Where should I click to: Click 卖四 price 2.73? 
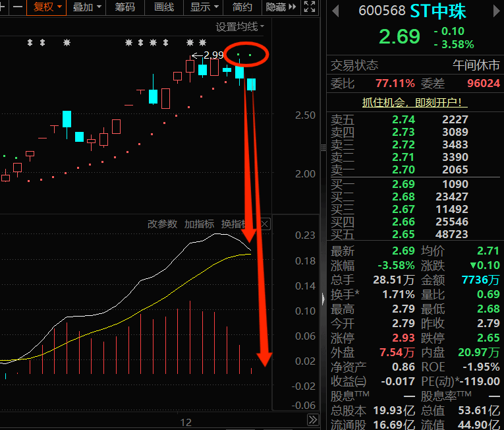coord(403,133)
